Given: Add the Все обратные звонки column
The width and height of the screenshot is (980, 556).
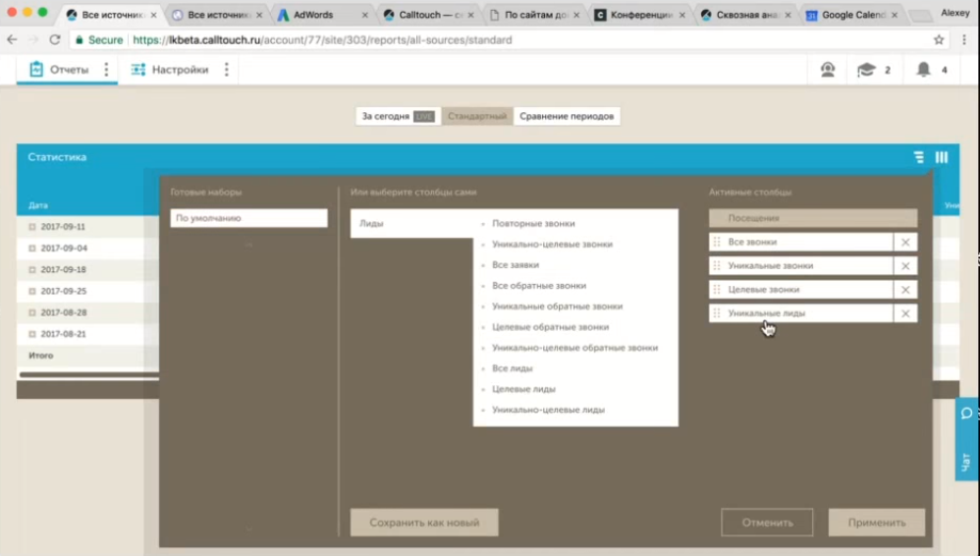Looking at the screenshot, I should click(x=539, y=285).
